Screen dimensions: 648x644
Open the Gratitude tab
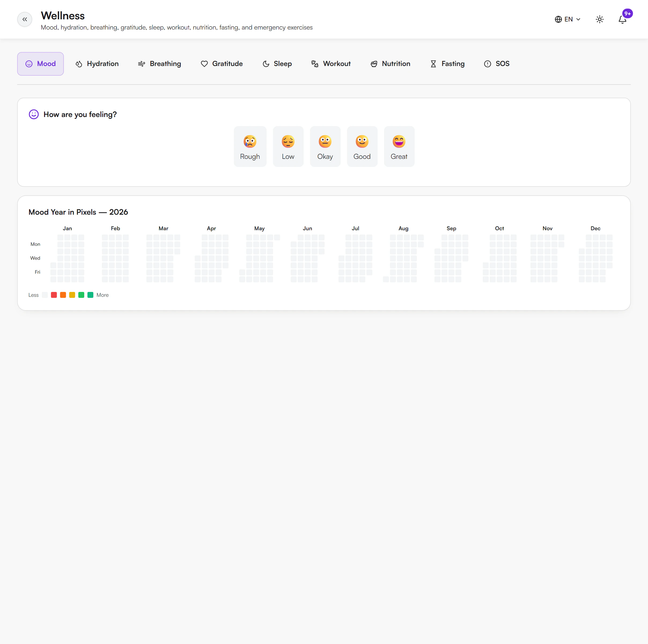222,64
